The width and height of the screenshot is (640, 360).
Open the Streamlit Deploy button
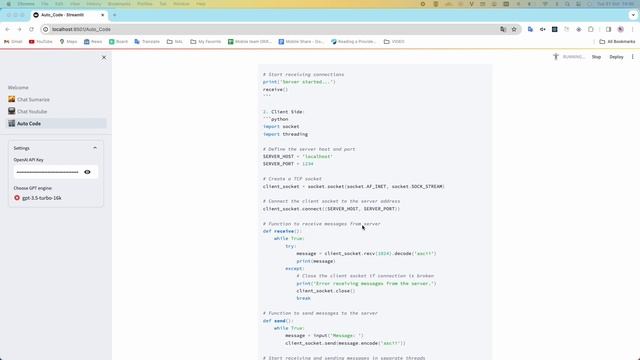pyautogui.click(x=616, y=57)
